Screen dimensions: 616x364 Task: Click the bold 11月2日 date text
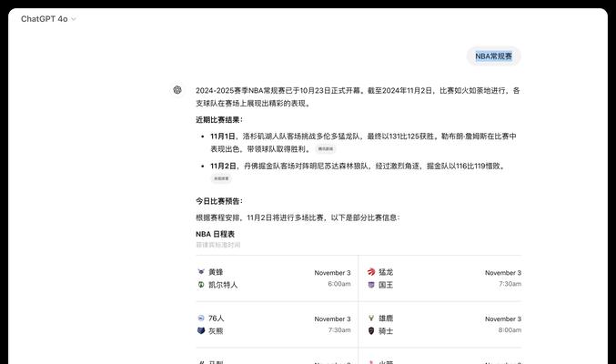coord(223,167)
